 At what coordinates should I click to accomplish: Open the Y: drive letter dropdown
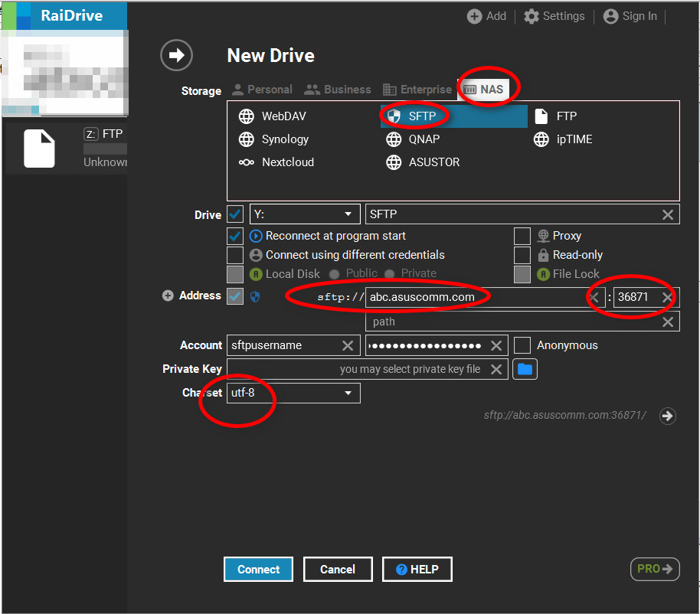pos(305,214)
